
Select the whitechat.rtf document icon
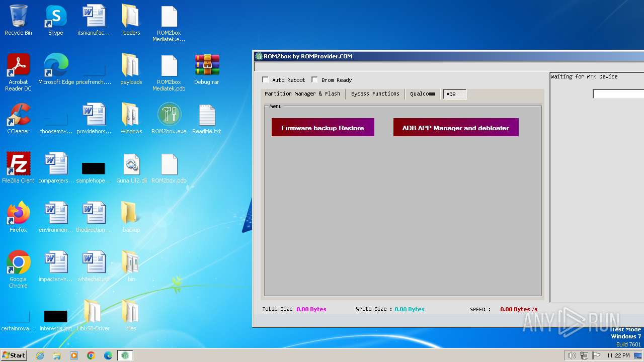coord(94,266)
